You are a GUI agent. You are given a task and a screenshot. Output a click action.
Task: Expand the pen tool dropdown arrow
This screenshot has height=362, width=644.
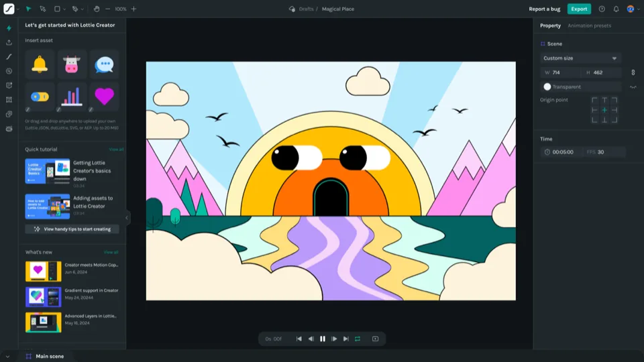[x=82, y=9]
